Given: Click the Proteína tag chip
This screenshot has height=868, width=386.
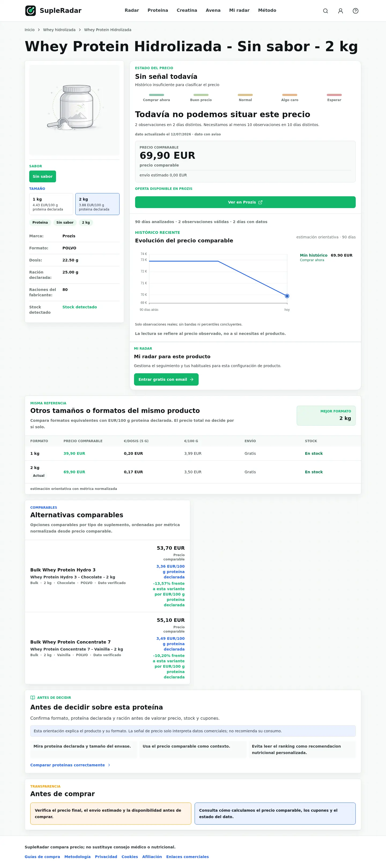Looking at the screenshot, I should tap(40, 223).
